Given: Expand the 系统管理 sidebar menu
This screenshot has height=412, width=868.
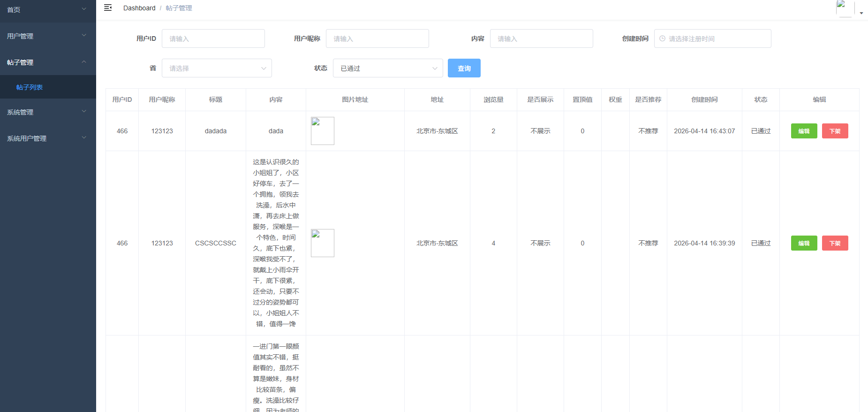Looking at the screenshot, I should (48, 112).
